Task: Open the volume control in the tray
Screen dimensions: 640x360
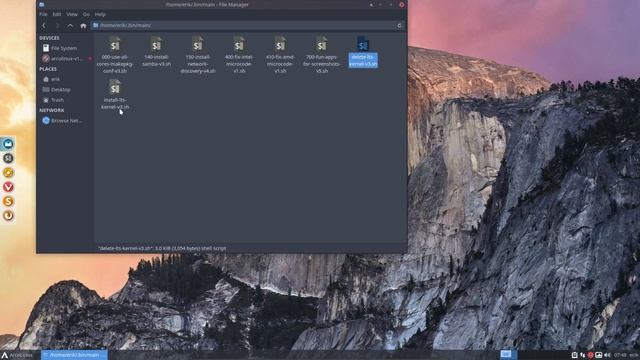Action: [607, 355]
